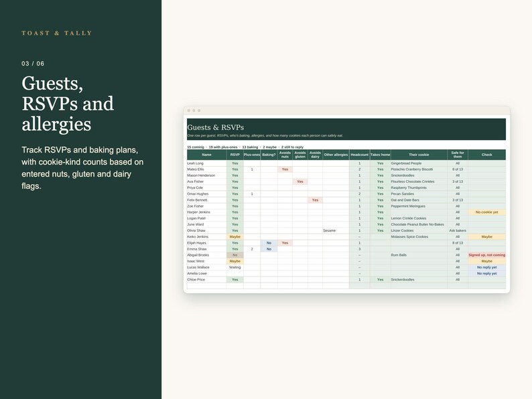Open Abigail Brooks' No RSVP cell
The height and width of the screenshot is (399, 532).
pyautogui.click(x=235, y=255)
